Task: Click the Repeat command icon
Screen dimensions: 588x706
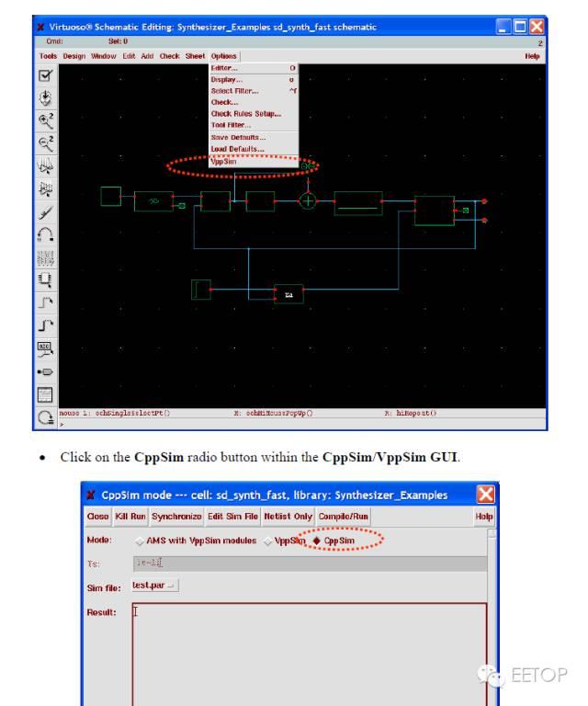Action: (x=45, y=418)
